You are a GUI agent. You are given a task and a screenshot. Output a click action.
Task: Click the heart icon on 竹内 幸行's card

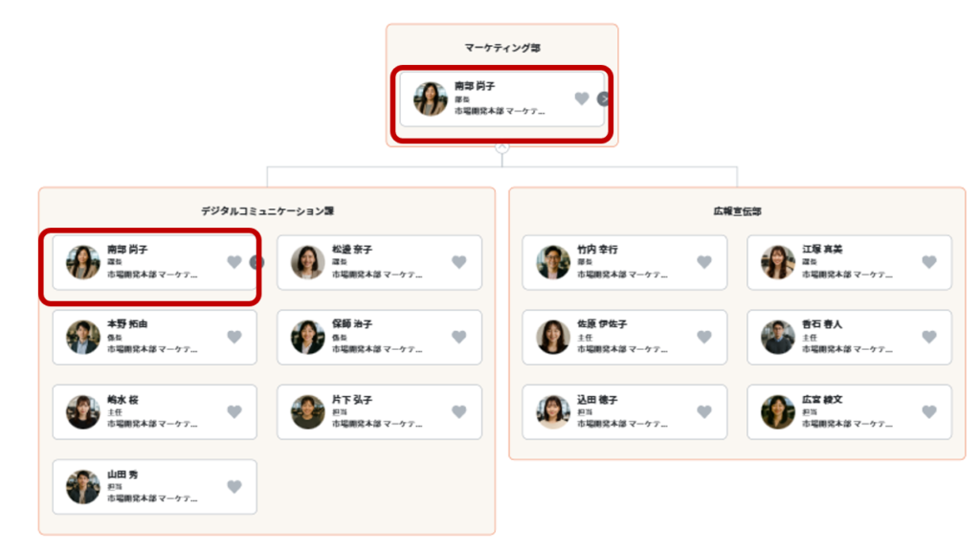click(x=704, y=262)
